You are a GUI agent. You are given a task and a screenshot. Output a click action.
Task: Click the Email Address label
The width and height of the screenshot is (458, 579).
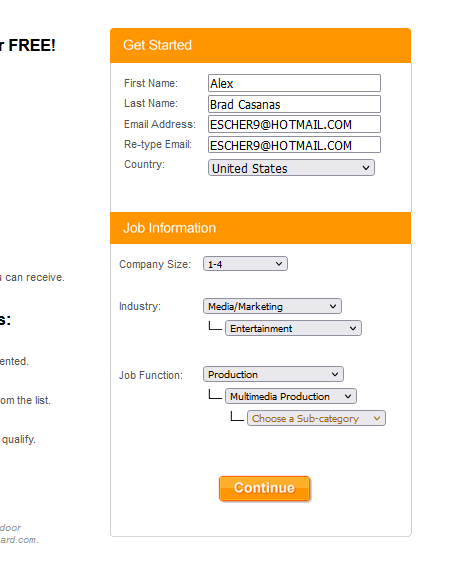pos(160,124)
